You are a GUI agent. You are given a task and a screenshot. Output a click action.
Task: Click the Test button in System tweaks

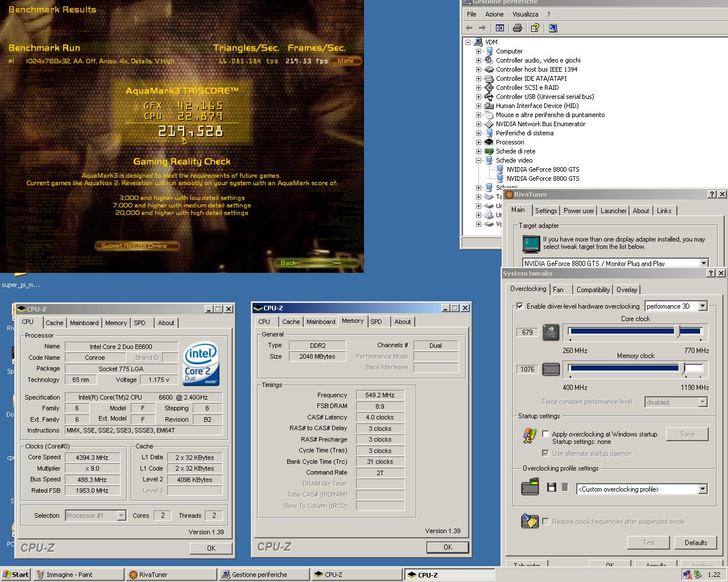pyautogui.click(x=648, y=543)
